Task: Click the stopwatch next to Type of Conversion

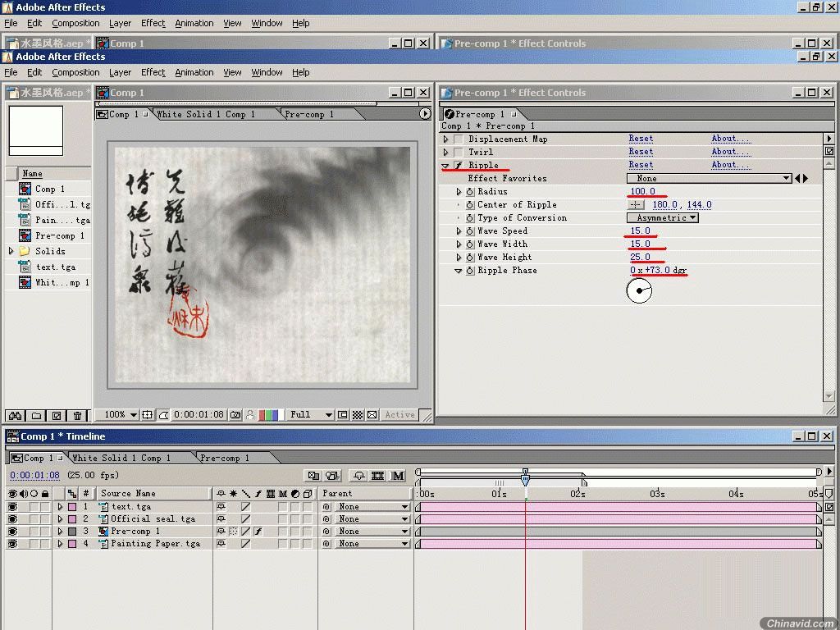Action: click(x=470, y=218)
